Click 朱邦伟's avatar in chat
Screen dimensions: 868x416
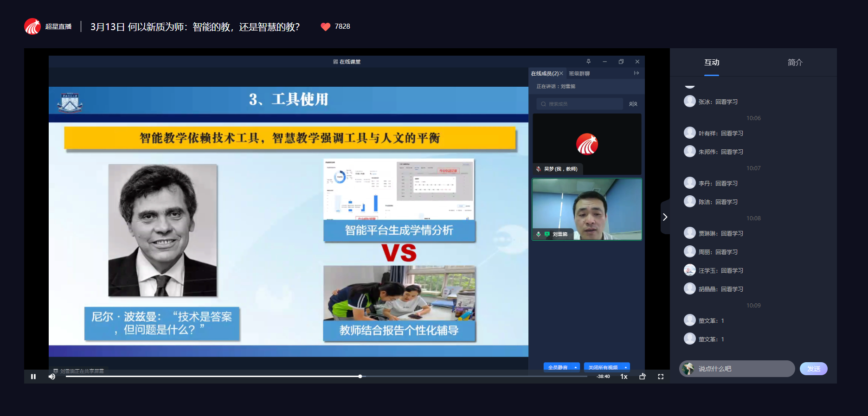pyautogui.click(x=690, y=151)
